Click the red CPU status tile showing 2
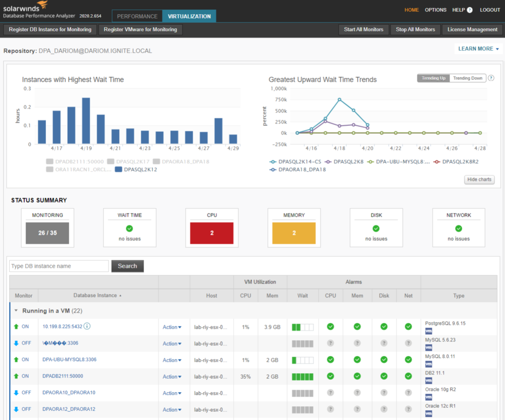This screenshot has width=505, height=420. 212,233
